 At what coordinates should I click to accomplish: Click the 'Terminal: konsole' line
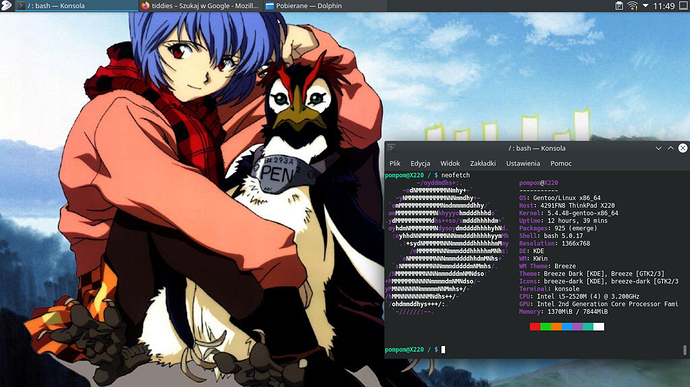click(x=549, y=289)
